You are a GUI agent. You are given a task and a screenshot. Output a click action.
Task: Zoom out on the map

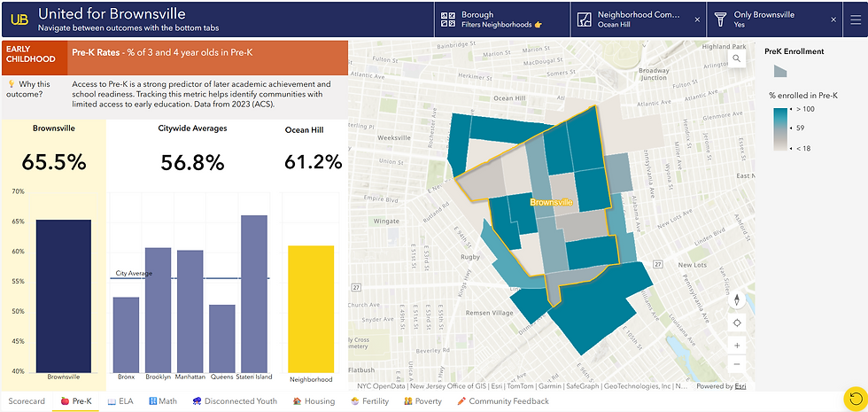[x=736, y=364]
